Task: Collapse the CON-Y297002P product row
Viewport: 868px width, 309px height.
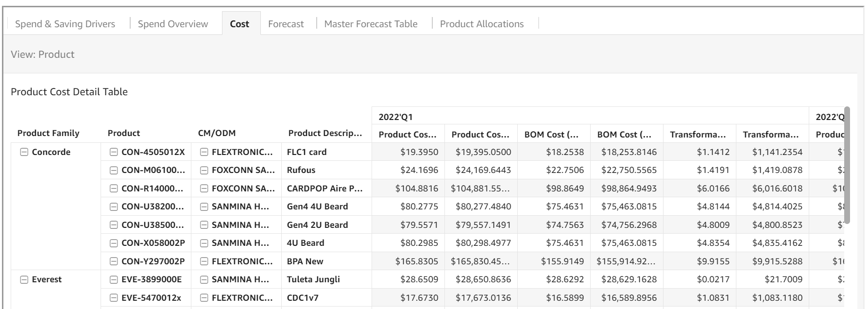Action: 114,261
